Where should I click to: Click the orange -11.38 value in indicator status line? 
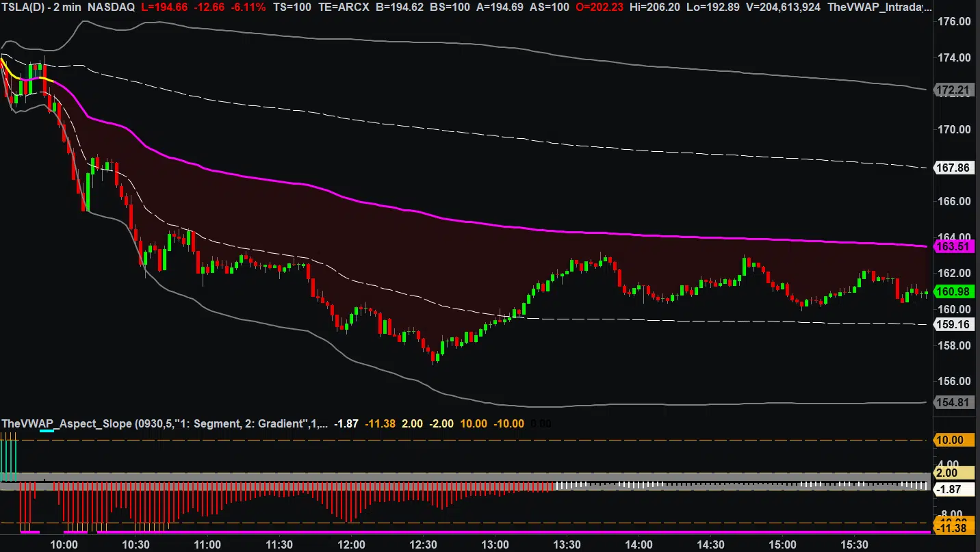coord(380,424)
